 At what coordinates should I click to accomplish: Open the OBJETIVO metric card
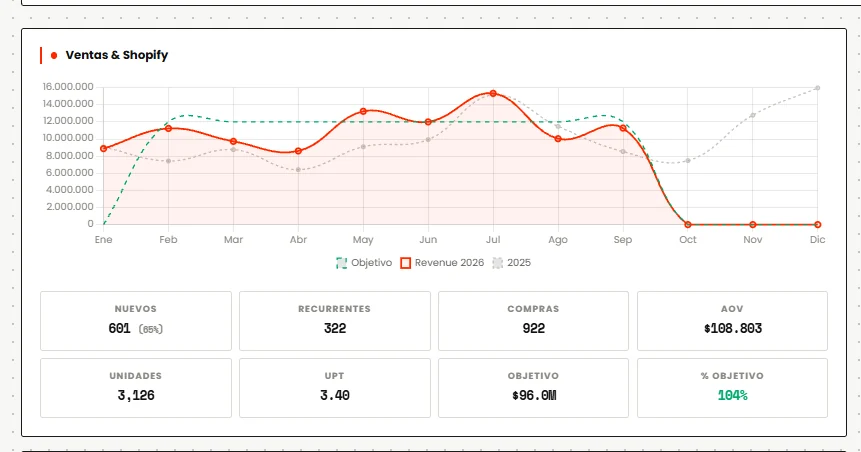[533, 388]
